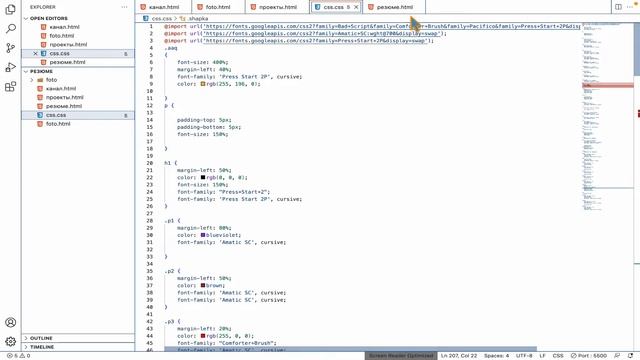
Task: Click the orange color swatch on line 9
Action: point(203,84)
